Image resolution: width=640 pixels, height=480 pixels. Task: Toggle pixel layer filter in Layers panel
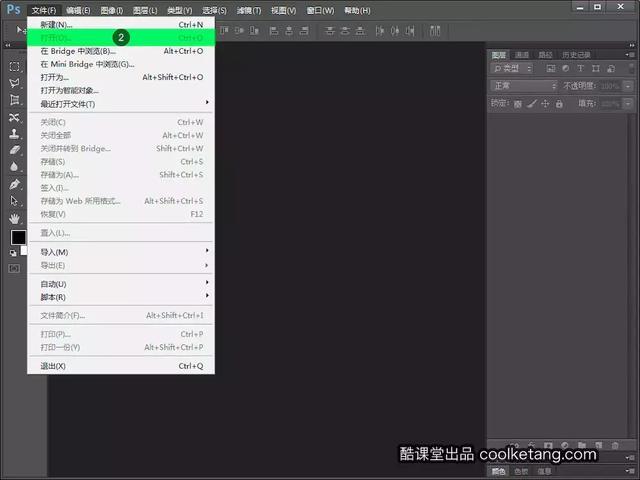551,68
